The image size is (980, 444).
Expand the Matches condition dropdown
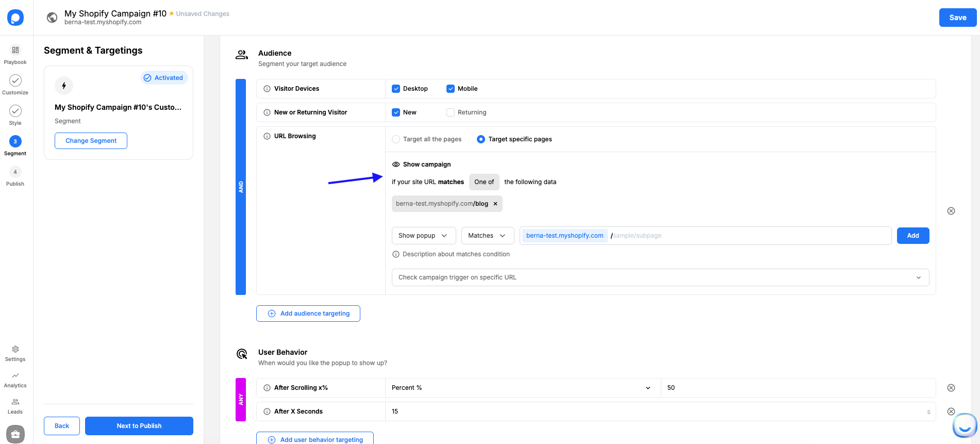point(487,236)
